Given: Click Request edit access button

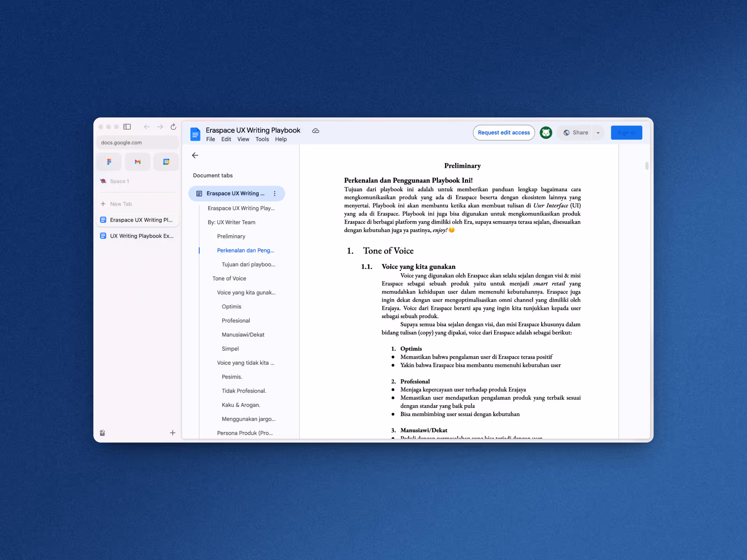Looking at the screenshot, I should point(504,133).
